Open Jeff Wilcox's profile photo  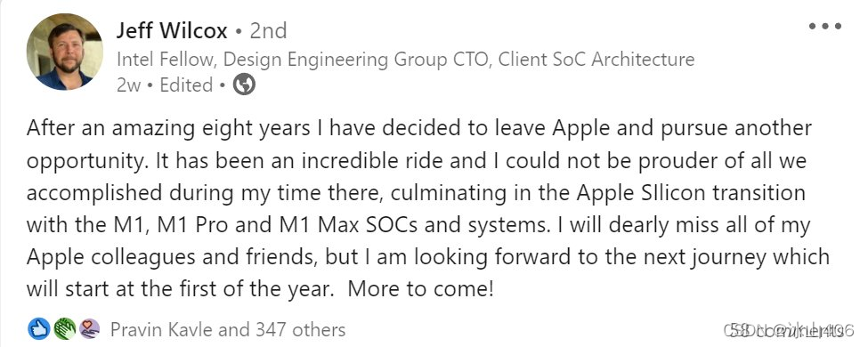[x=64, y=52]
